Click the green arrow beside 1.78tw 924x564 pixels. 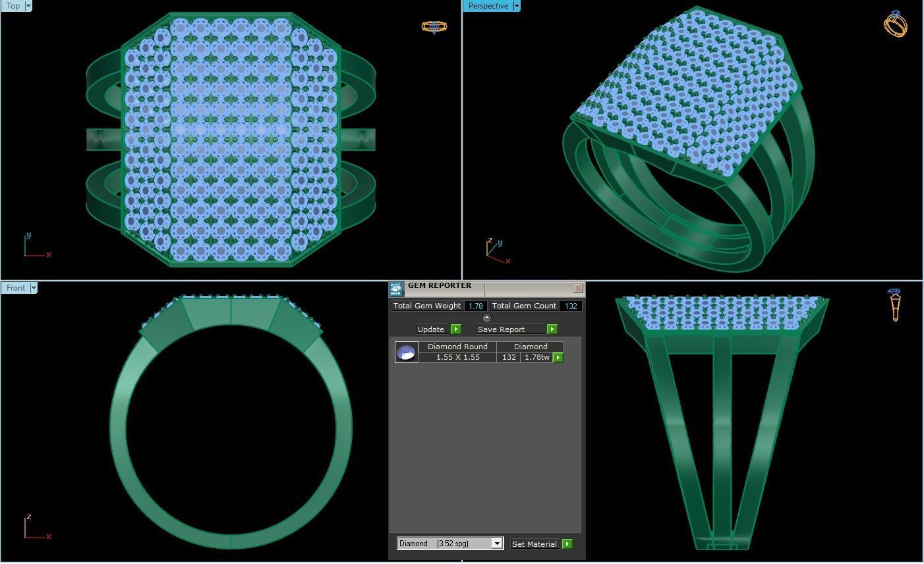[x=558, y=357]
